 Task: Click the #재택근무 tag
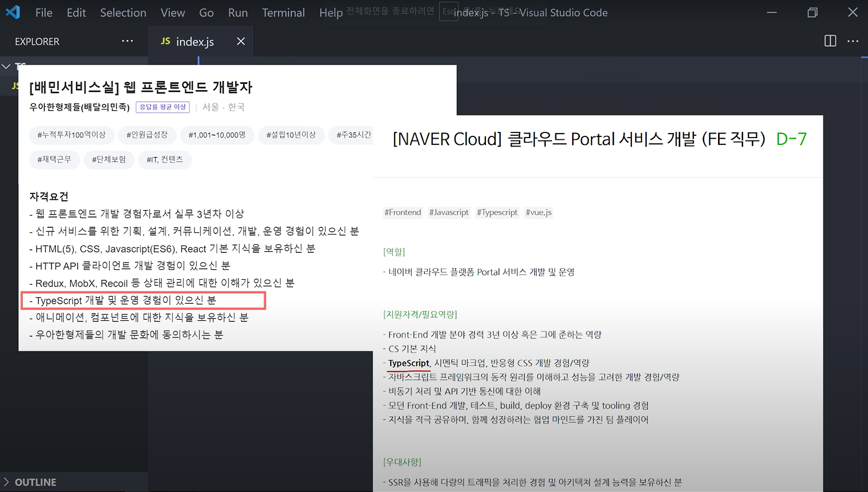pyautogui.click(x=55, y=159)
